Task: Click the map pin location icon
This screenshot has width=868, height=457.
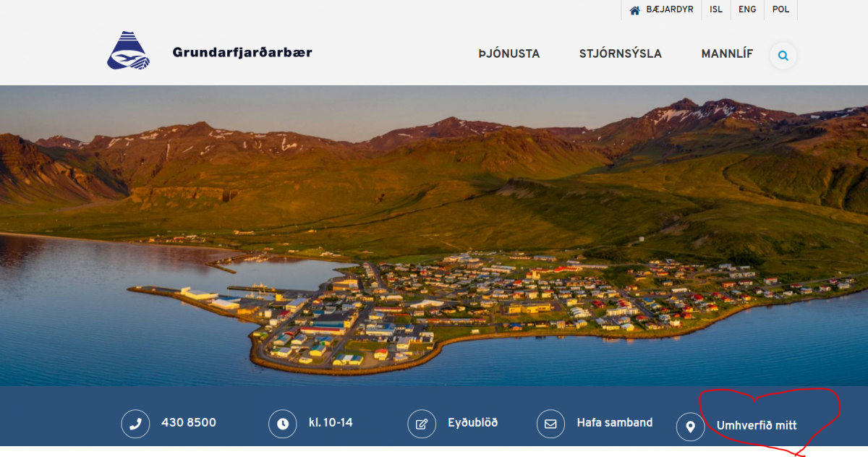Action: (690, 427)
